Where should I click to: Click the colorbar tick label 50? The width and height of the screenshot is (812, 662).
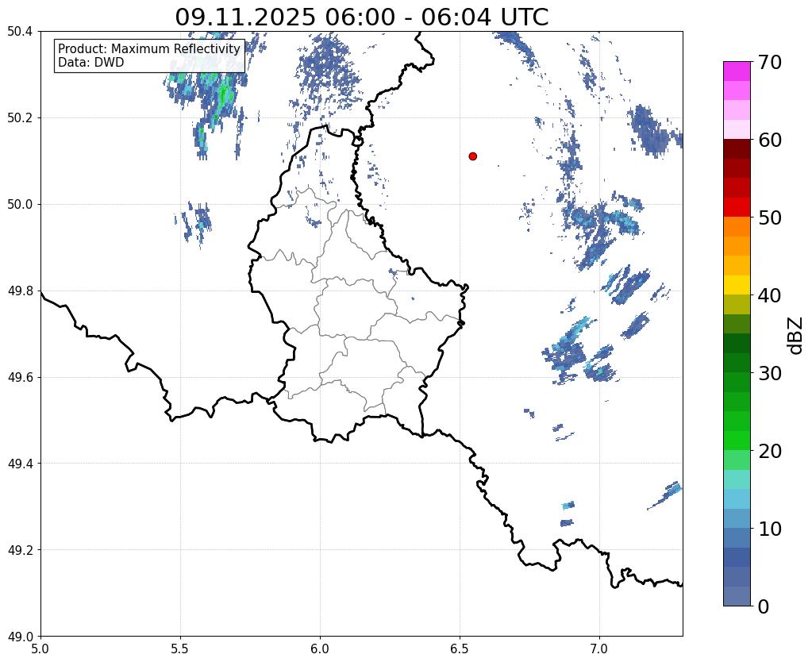(x=770, y=217)
